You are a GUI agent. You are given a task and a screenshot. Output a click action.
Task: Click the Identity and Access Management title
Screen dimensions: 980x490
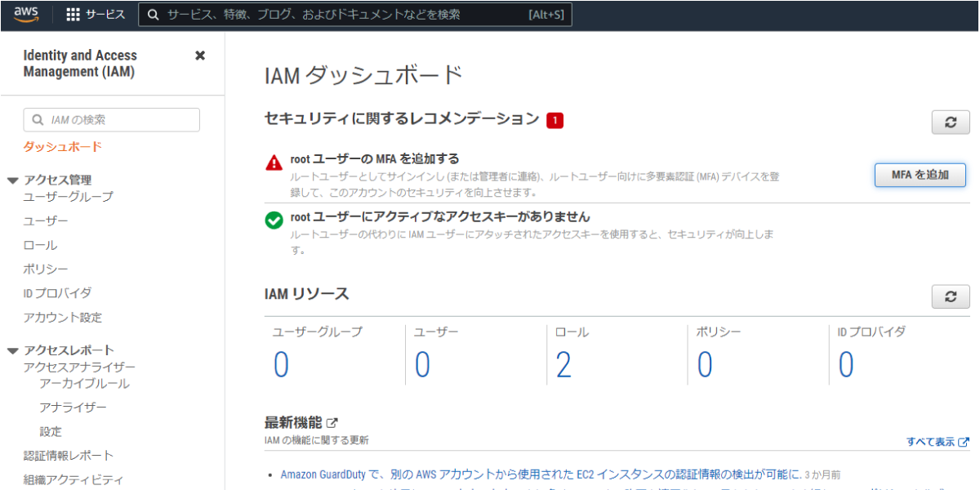(x=80, y=64)
